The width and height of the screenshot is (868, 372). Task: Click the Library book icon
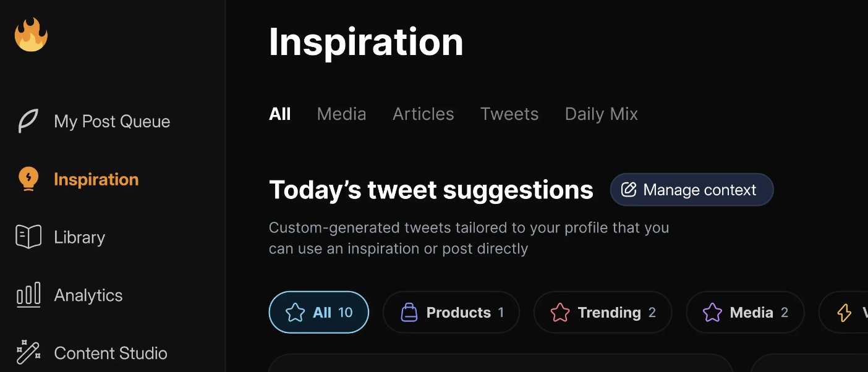coord(28,237)
